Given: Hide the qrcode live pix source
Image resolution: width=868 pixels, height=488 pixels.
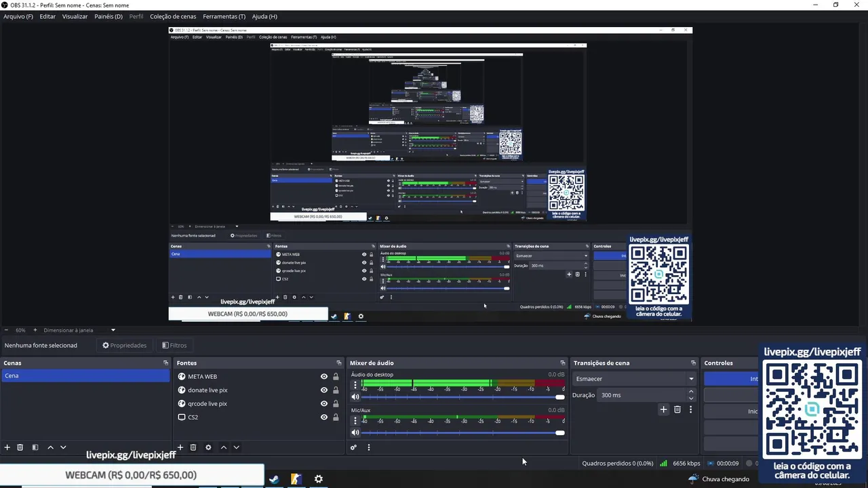Looking at the screenshot, I should click(324, 404).
